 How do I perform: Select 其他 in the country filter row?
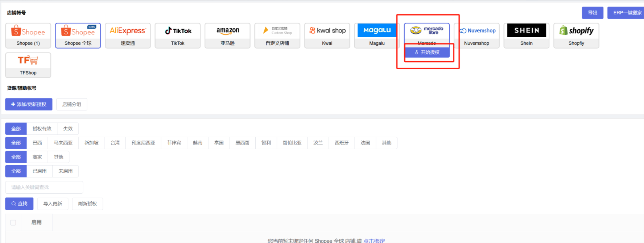[x=387, y=143]
